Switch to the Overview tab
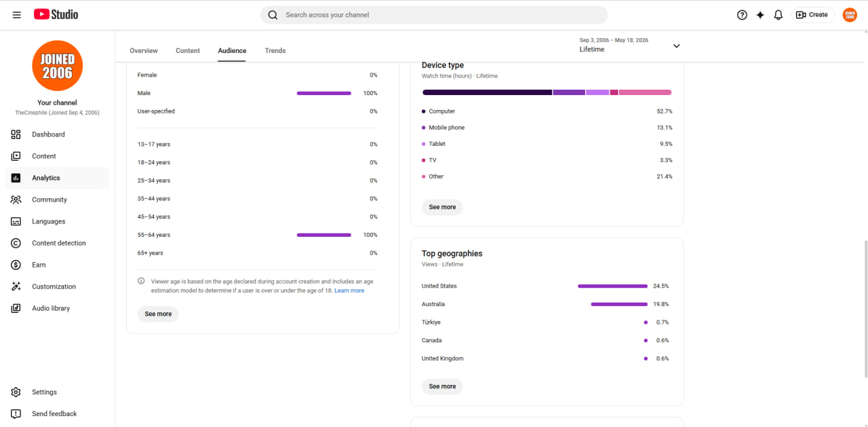Image resolution: width=868 pixels, height=427 pixels. (144, 51)
